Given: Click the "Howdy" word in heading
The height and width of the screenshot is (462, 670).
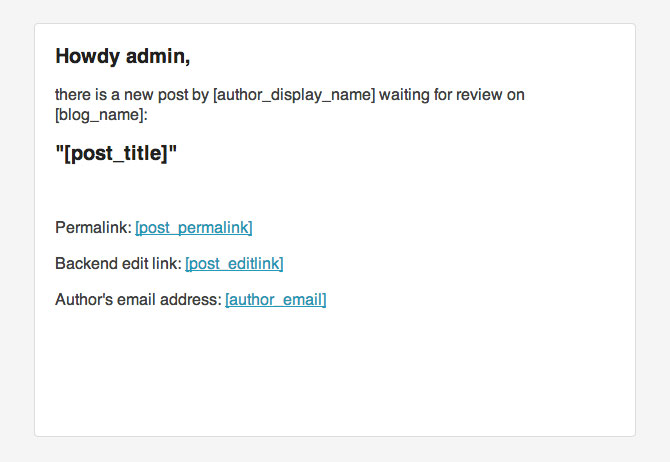Looking at the screenshot, I should 88,57.
